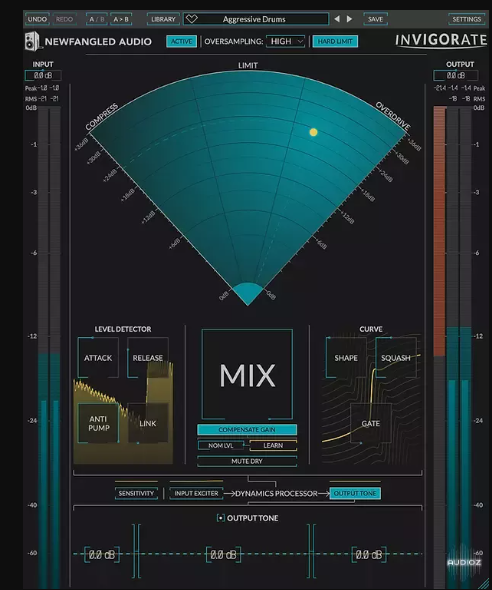Image resolution: width=492 pixels, height=590 pixels.
Task: Click the yellow puck in the radar
Action: pos(313,132)
